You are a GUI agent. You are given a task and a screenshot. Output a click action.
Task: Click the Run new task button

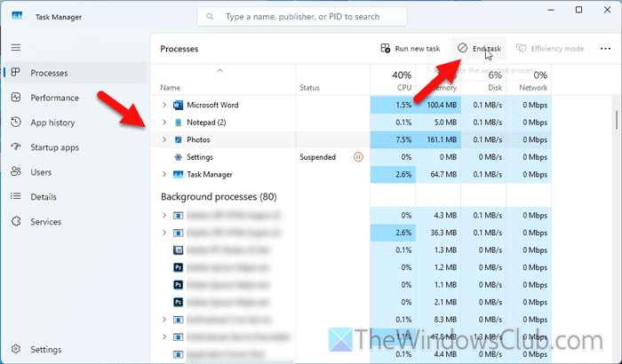410,49
